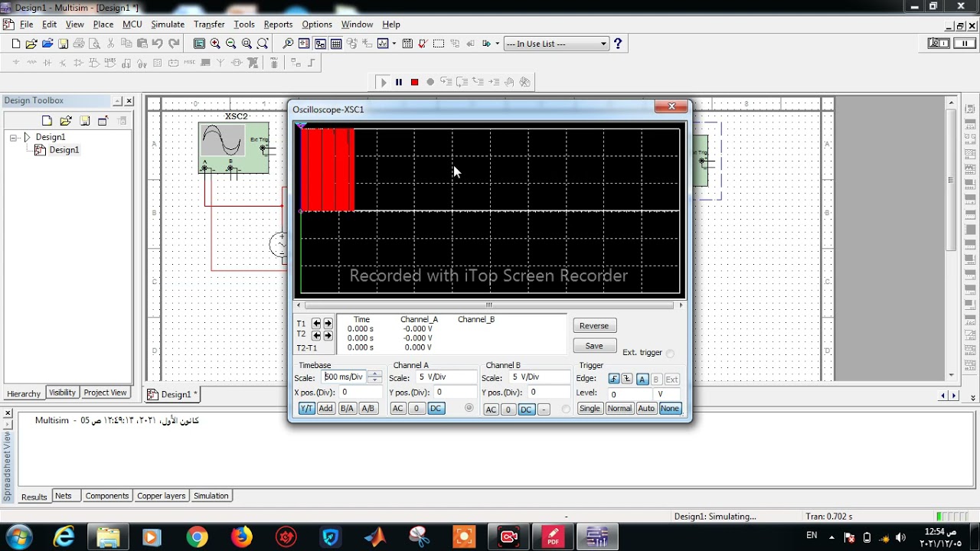Image resolution: width=980 pixels, height=551 pixels.
Task: Run the Electrical Rules Check icon
Action: click(423, 44)
